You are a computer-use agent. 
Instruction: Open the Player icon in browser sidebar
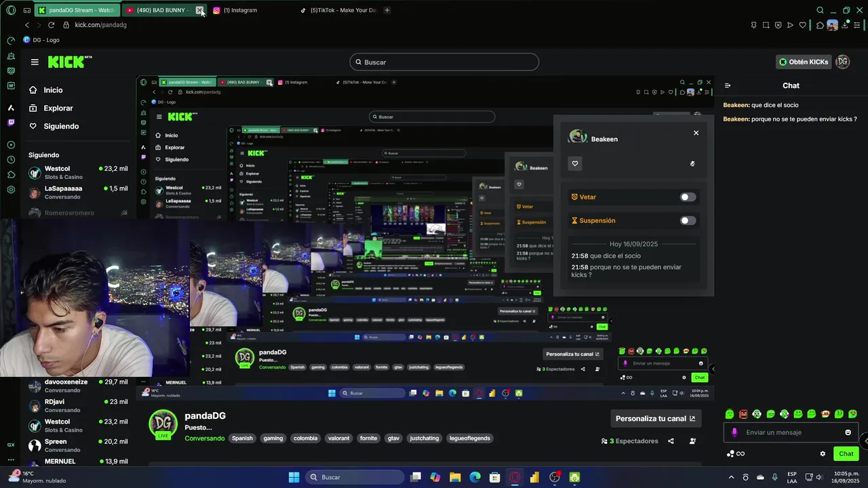tap(11, 145)
